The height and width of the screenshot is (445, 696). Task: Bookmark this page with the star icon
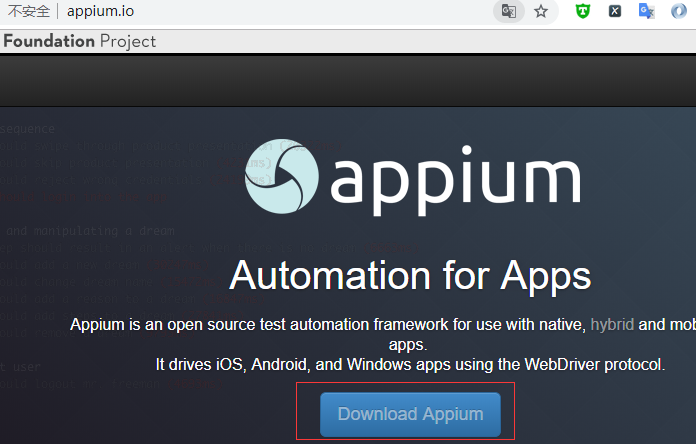click(541, 11)
